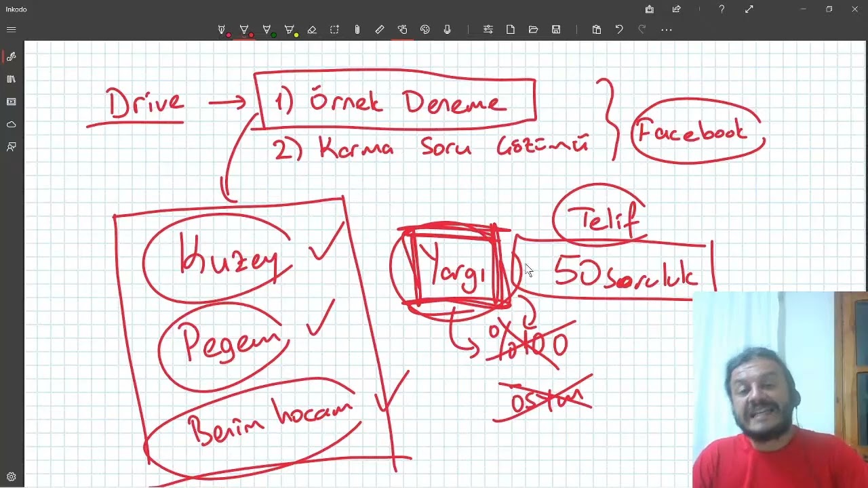Open the drawing canvas sidebar tab
The width and height of the screenshot is (868, 488).
tap(11, 57)
